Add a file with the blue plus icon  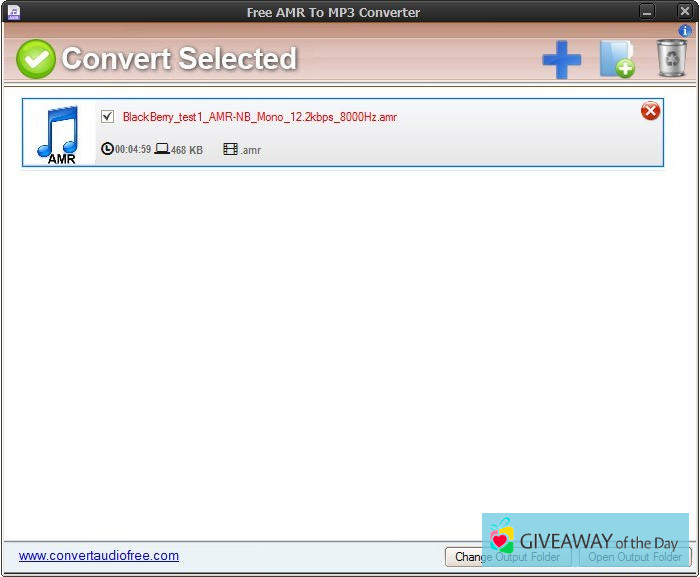pyautogui.click(x=561, y=60)
